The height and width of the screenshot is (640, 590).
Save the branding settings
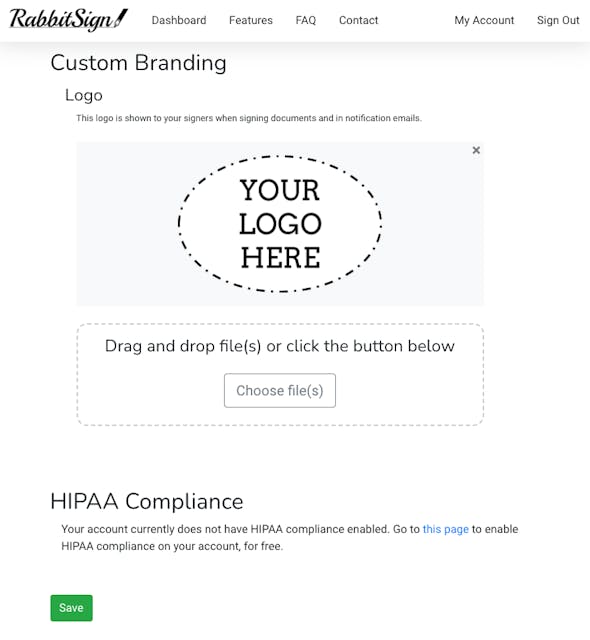(x=71, y=608)
